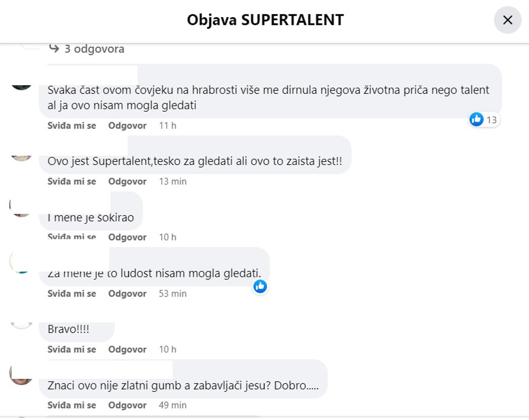Like the 'Bravo!!!!' comment

pyautogui.click(x=72, y=349)
